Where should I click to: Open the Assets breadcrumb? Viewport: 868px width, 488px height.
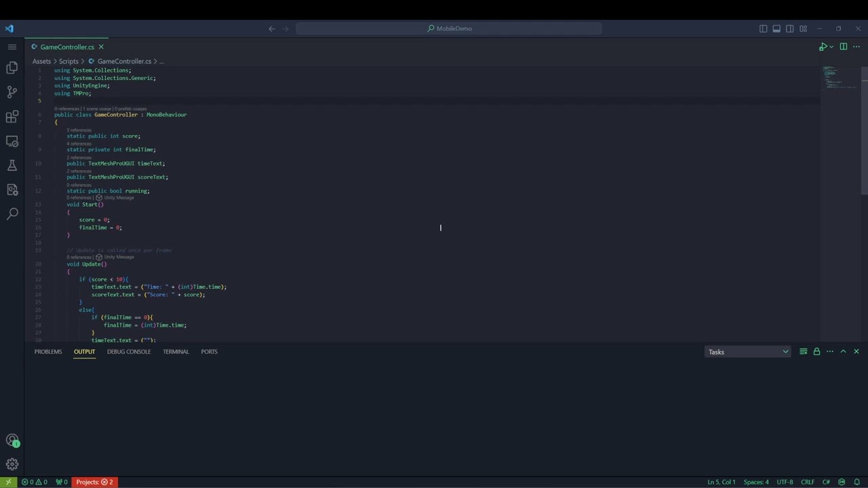(41, 61)
